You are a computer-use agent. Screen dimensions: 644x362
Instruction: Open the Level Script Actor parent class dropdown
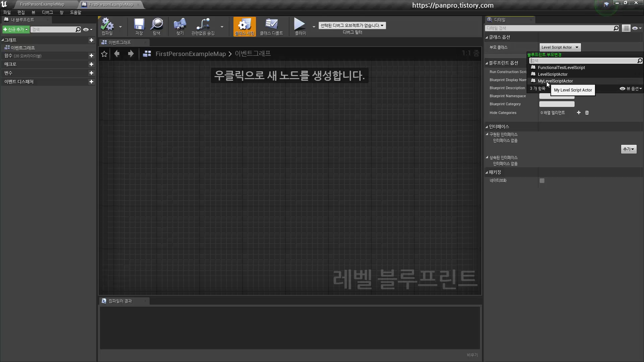point(559,47)
